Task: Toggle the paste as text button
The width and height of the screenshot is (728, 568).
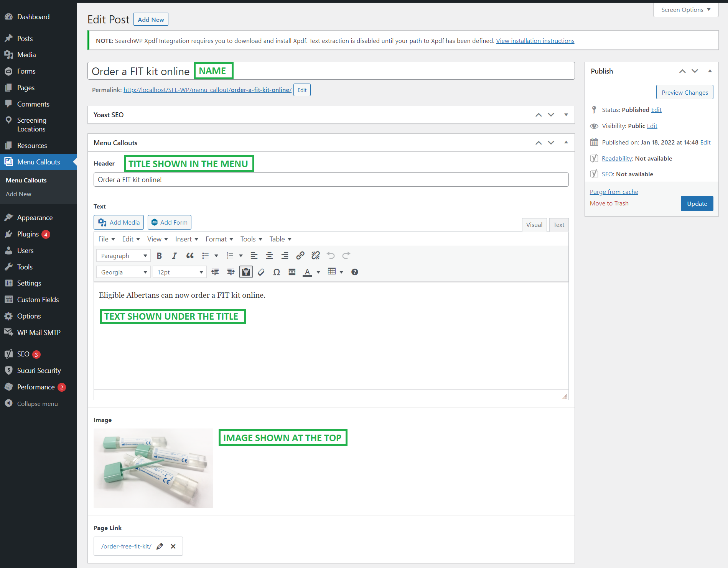Action: (246, 272)
